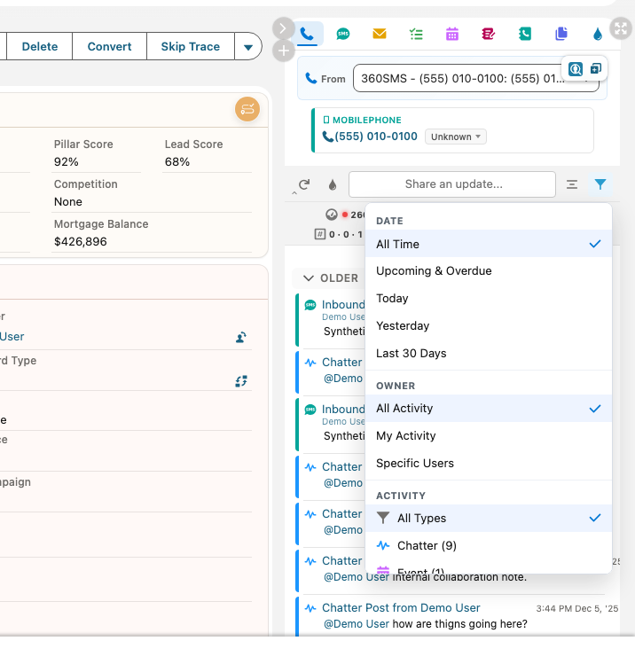Open the Unknown status dropdown
Image resolution: width=635 pixels, height=672 pixels.
click(456, 137)
